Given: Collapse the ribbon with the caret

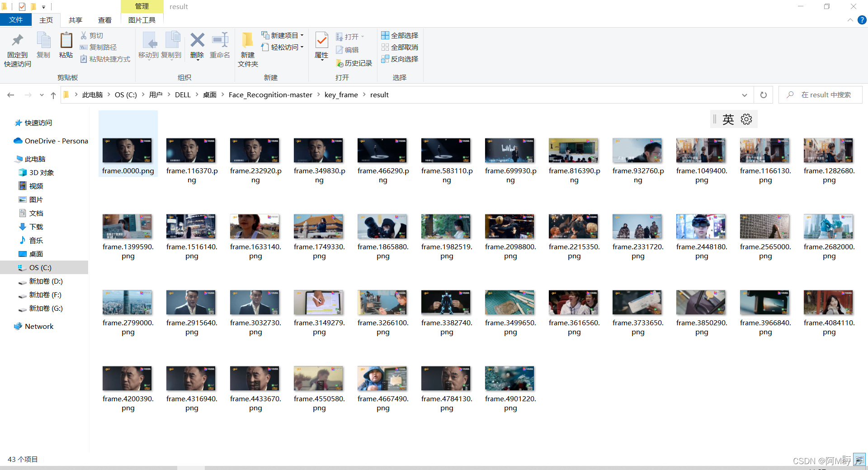Looking at the screenshot, I should [850, 20].
